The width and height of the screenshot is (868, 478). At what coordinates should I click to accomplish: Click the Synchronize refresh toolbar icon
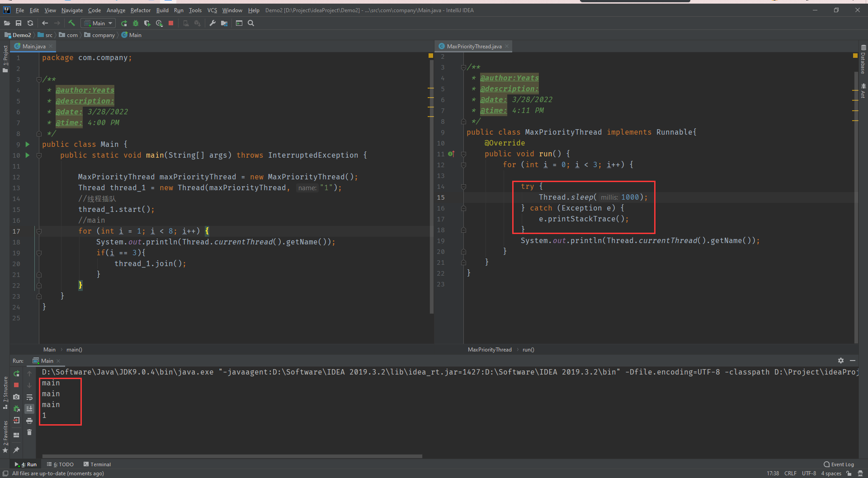[x=30, y=23]
